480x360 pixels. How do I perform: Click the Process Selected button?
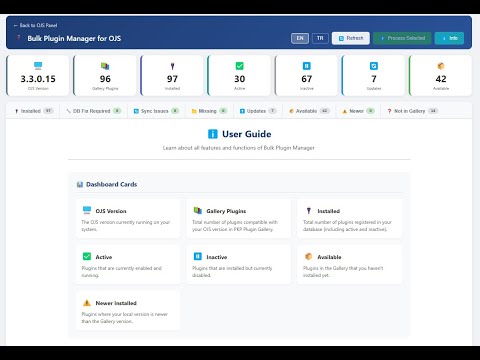(402, 38)
